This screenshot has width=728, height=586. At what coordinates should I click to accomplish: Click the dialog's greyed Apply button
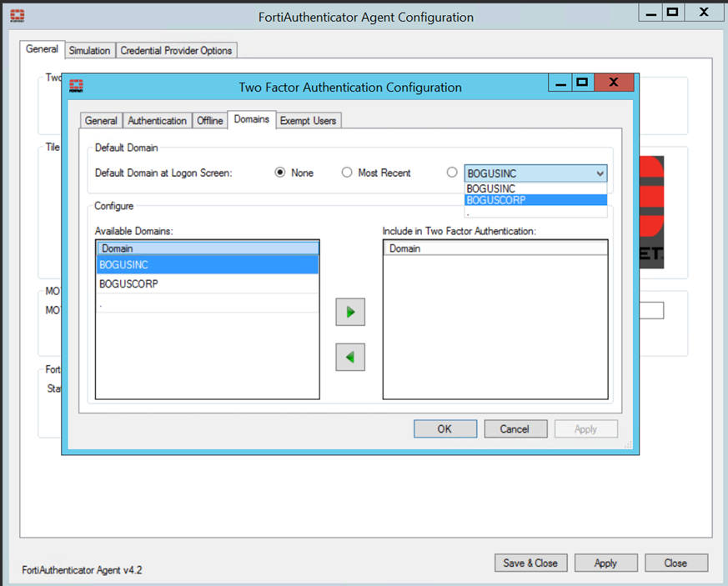586,428
